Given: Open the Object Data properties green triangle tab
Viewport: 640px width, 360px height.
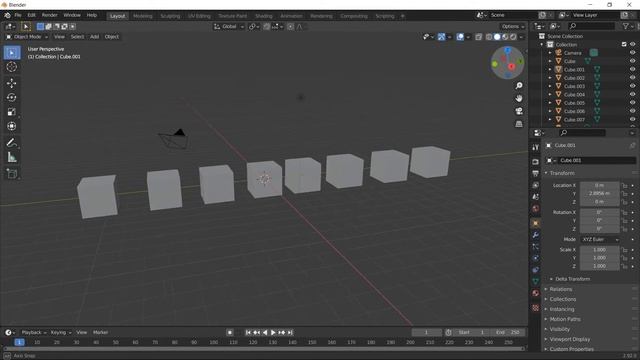Looking at the screenshot, I should point(536,281).
